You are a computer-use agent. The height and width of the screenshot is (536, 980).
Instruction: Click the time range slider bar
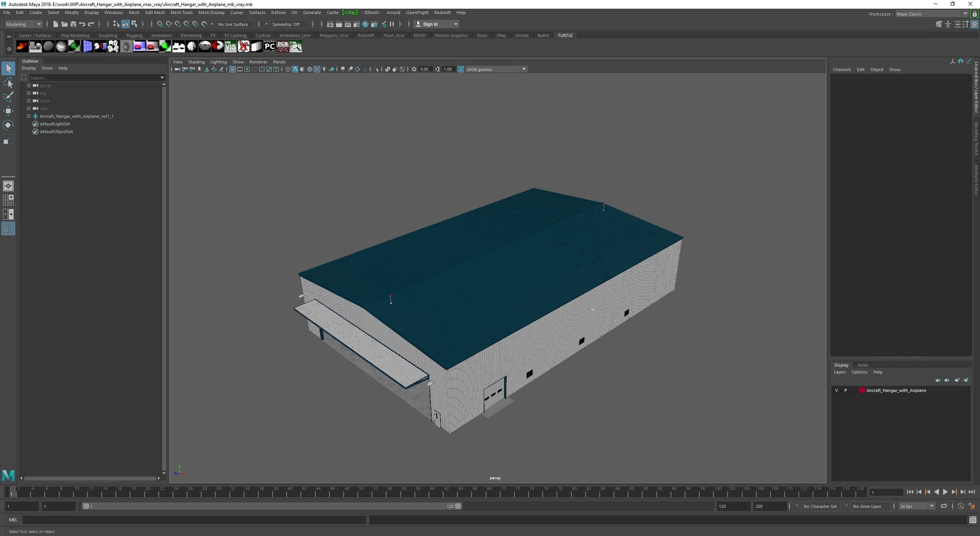pos(272,506)
